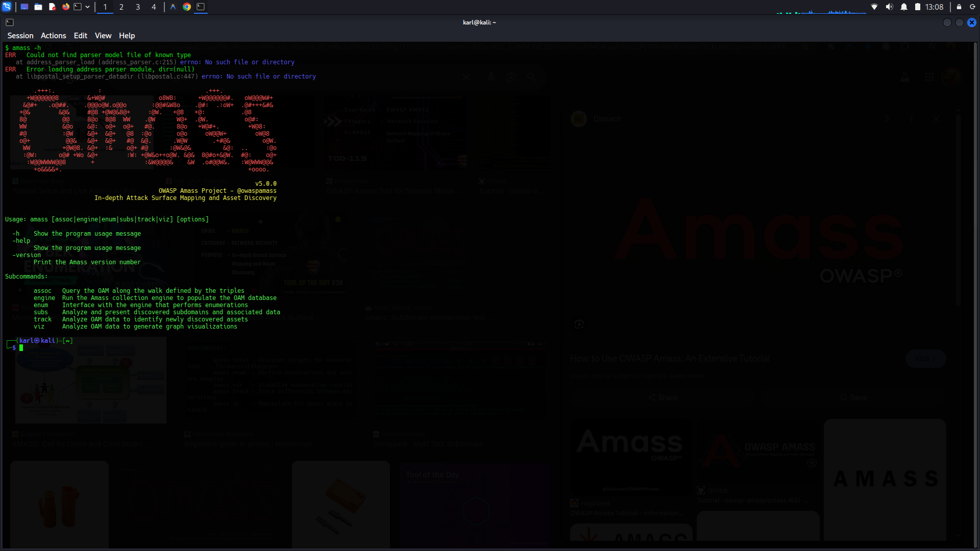The image size is (980, 551).
Task: Expand the terminal launcher dropdown arrow
Action: pyautogui.click(x=88, y=7)
